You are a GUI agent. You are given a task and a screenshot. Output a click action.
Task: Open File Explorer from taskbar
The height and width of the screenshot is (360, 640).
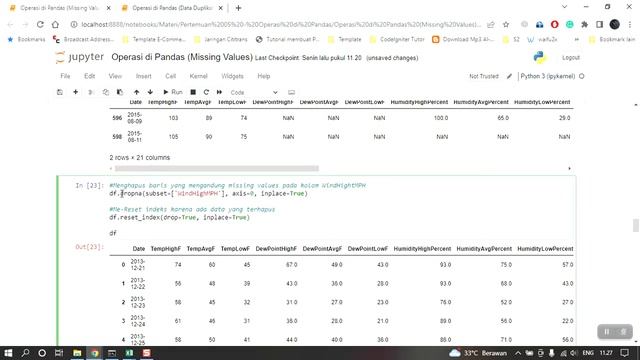[x=77, y=353]
